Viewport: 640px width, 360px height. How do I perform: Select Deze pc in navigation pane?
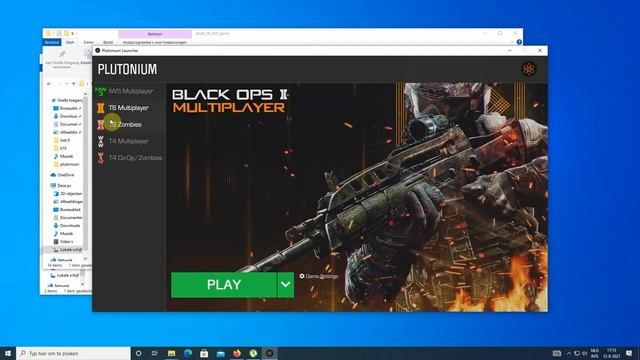(61, 185)
